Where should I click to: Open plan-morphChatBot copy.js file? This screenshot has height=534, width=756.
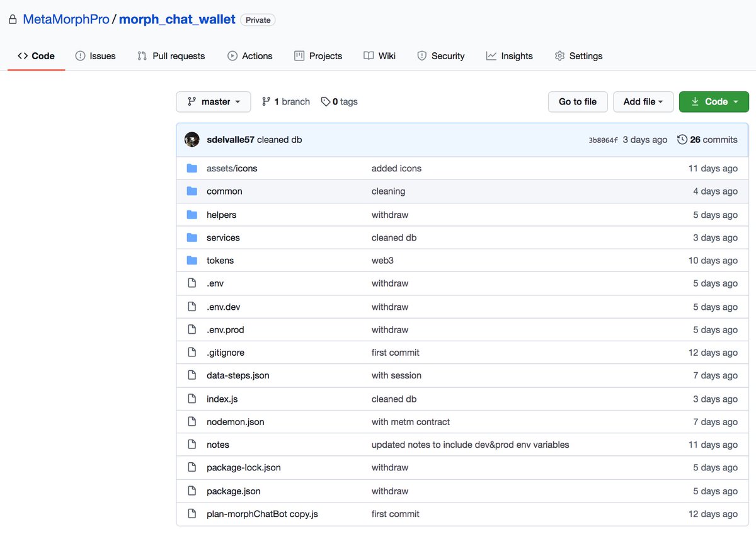(262, 514)
